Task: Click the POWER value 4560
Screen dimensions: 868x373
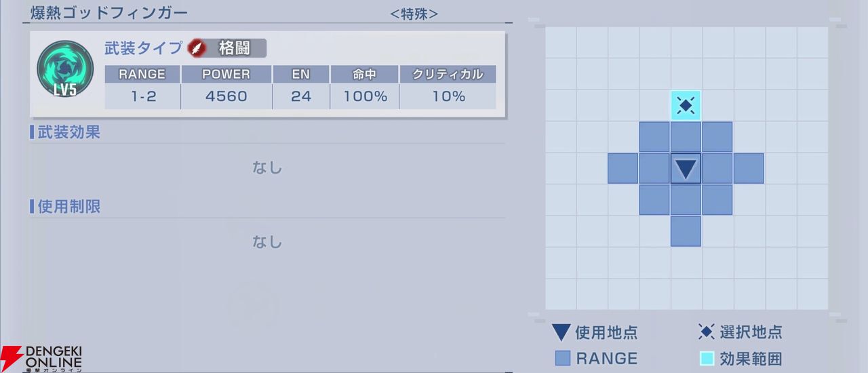Action: (x=226, y=96)
